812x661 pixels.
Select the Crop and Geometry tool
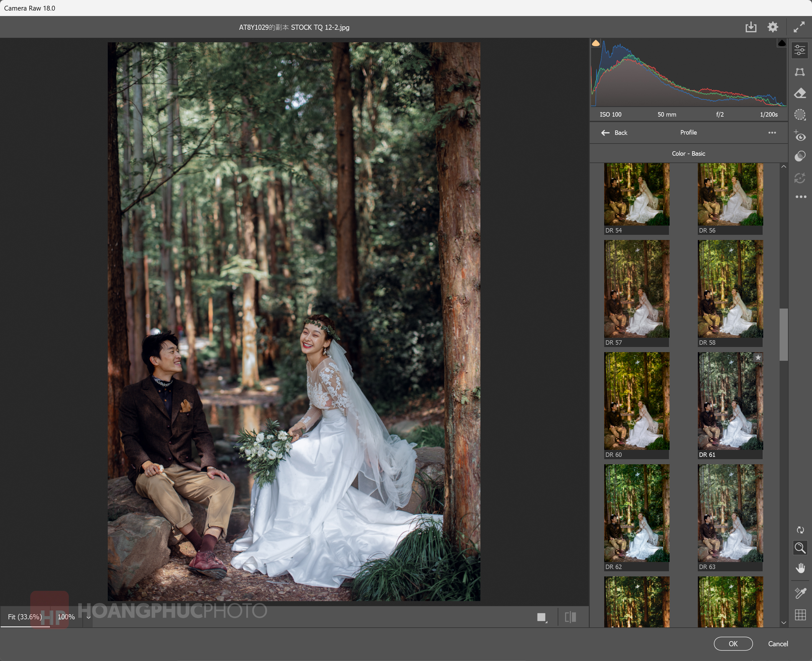800,72
